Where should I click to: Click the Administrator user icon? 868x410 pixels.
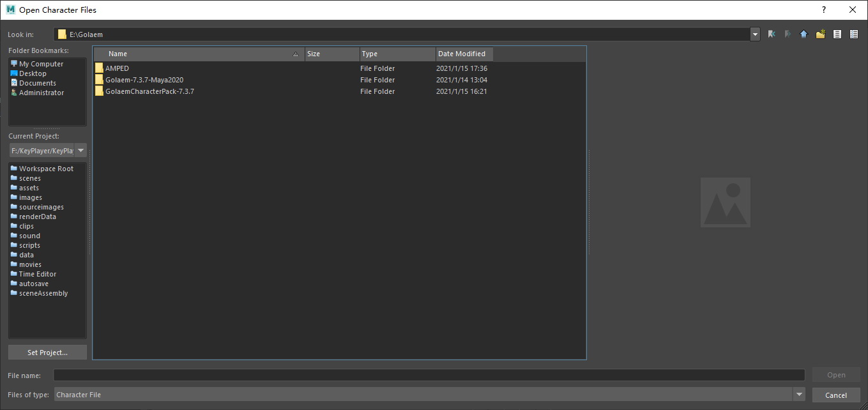point(14,93)
